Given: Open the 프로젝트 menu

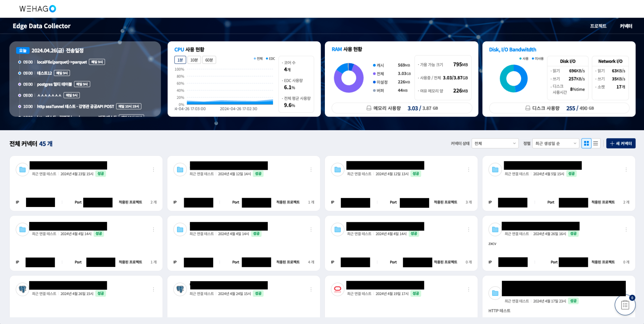Looking at the screenshot, I should [x=598, y=26].
